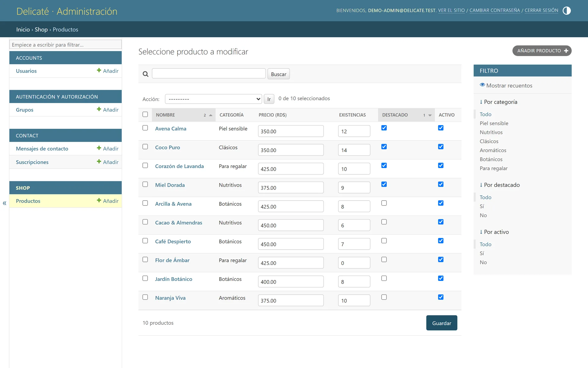Check Destacado for Naranja Viva
Image resolution: width=588 pixels, height=368 pixels.
384,297
